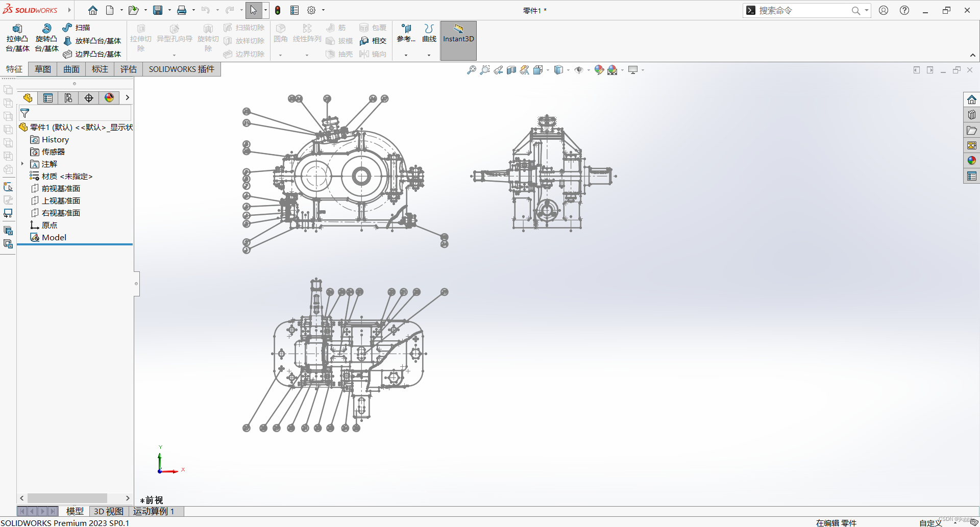This screenshot has width=980, height=527.
Task: Open file folder icon
Action: [x=133, y=10]
